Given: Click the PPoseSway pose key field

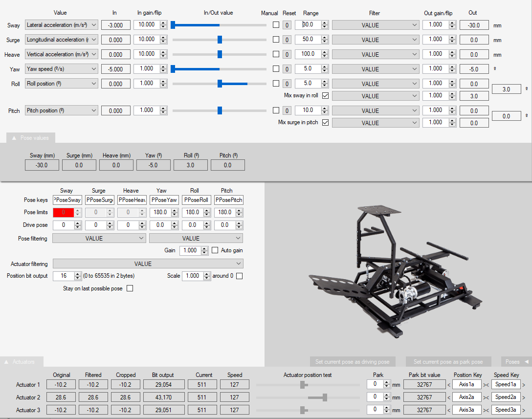Looking at the screenshot, I should 67,200.
